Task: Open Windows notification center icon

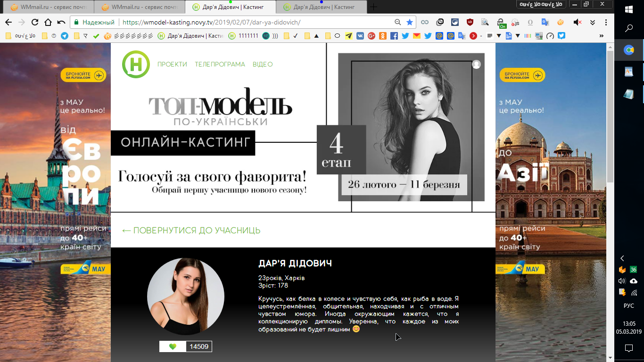Action: [x=629, y=348]
